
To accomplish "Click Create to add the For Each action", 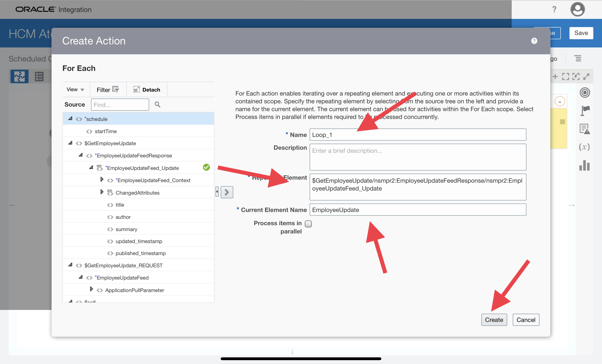I will click(494, 320).
